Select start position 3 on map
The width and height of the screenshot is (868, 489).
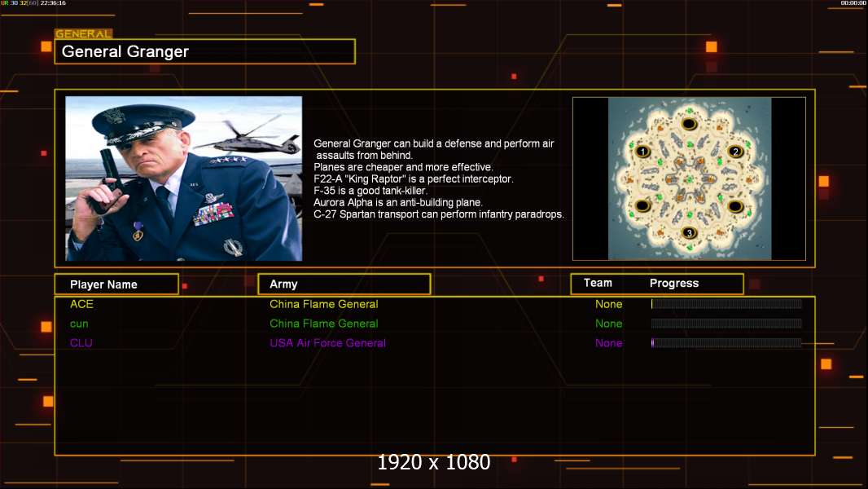tap(689, 232)
